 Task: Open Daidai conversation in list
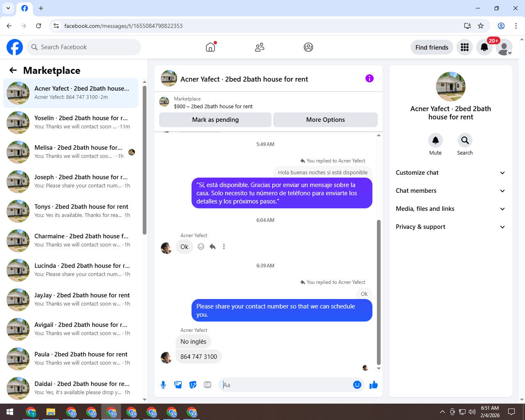click(x=71, y=388)
